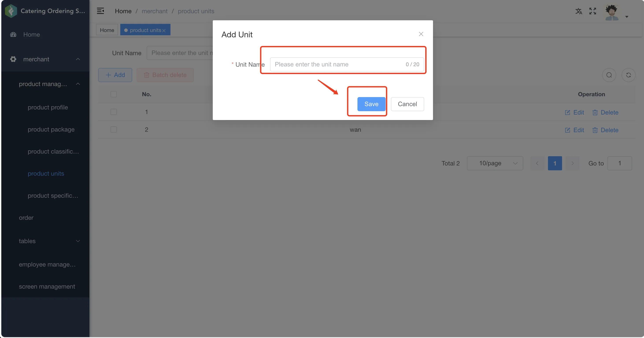
Task: Open the language translation icon
Action: click(x=579, y=11)
